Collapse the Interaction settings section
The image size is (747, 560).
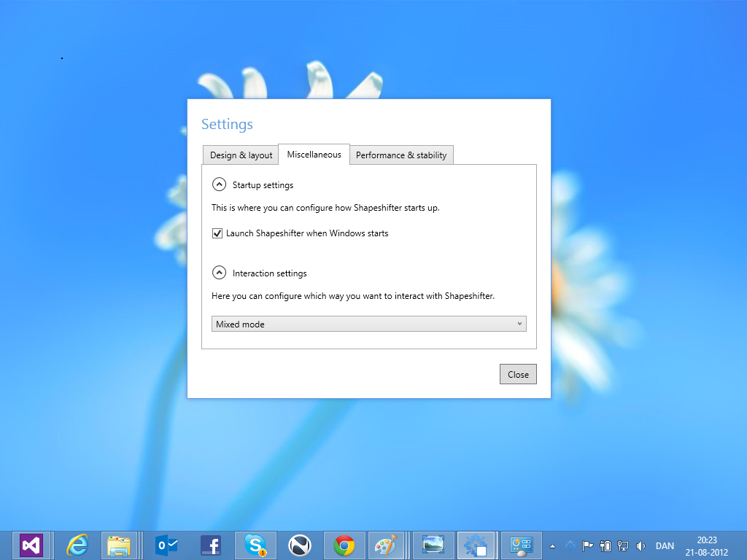tap(219, 273)
